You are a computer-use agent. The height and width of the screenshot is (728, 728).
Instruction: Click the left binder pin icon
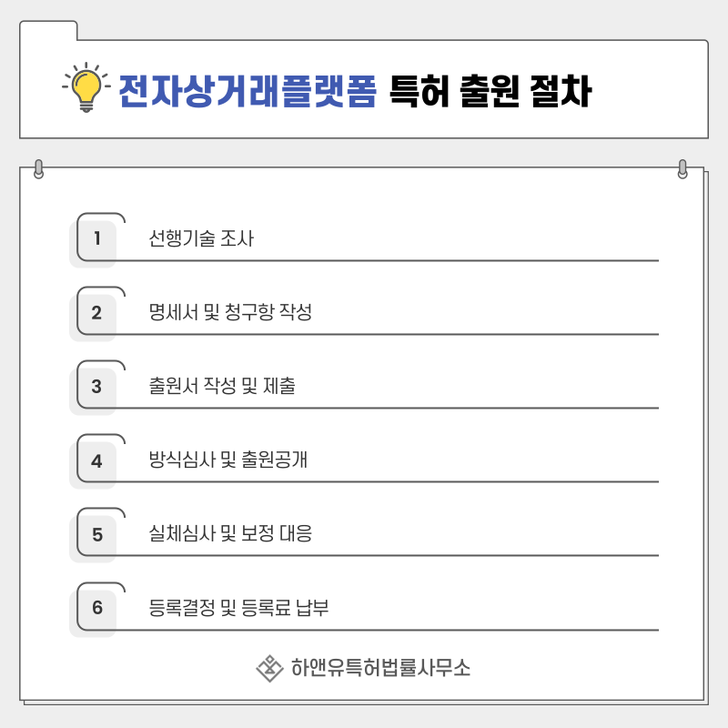point(39,169)
